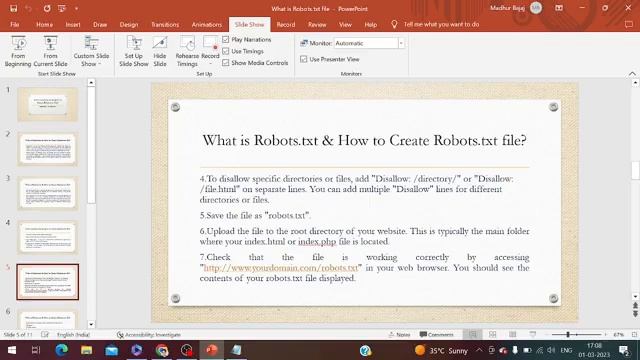Open the ribbon comments icon at top right
The width and height of the screenshot is (640, 360).
629,24
